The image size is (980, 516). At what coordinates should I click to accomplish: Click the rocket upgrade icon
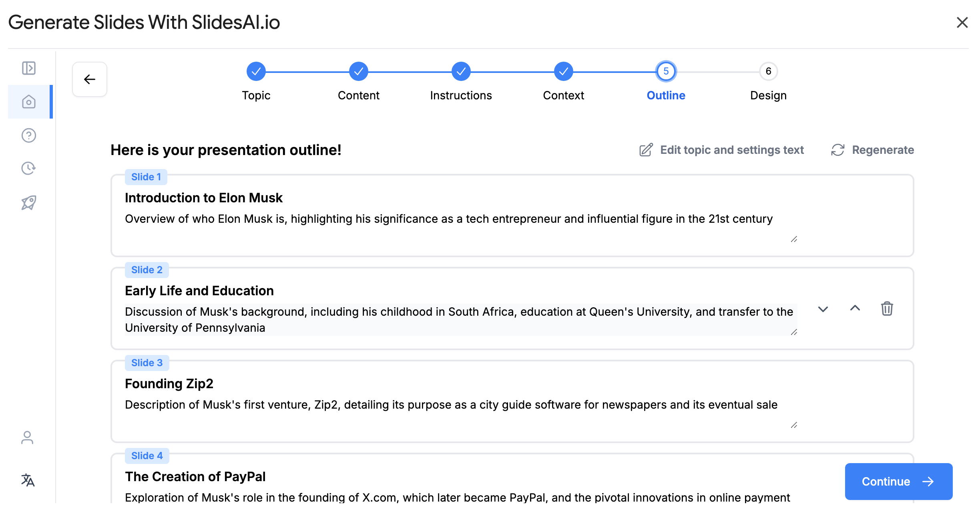click(29, 203)
